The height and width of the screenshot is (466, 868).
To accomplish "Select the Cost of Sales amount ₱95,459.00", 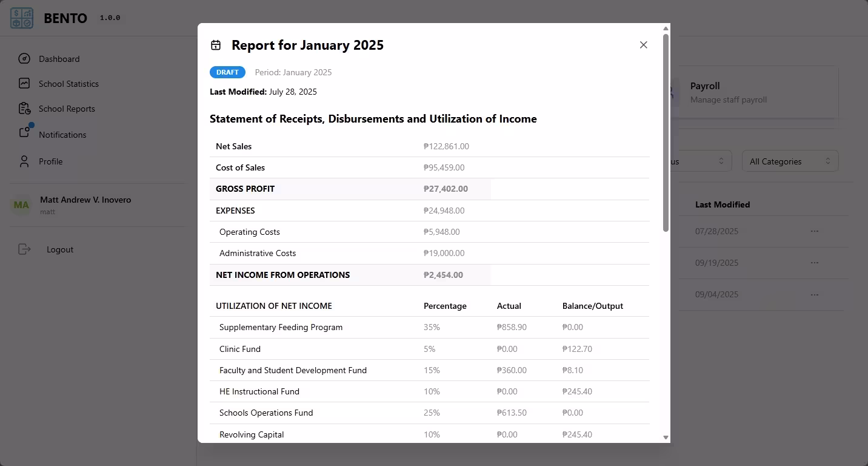I will click(x=444, y=167).
